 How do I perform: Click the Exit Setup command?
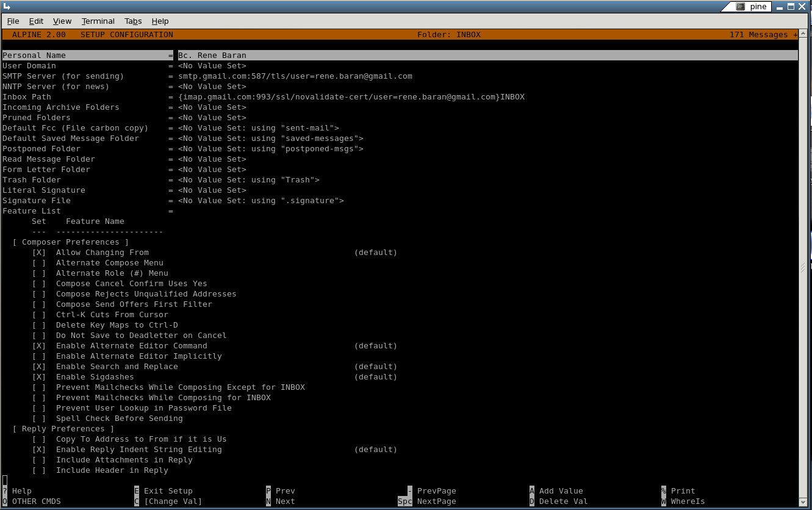coord(168,491)
